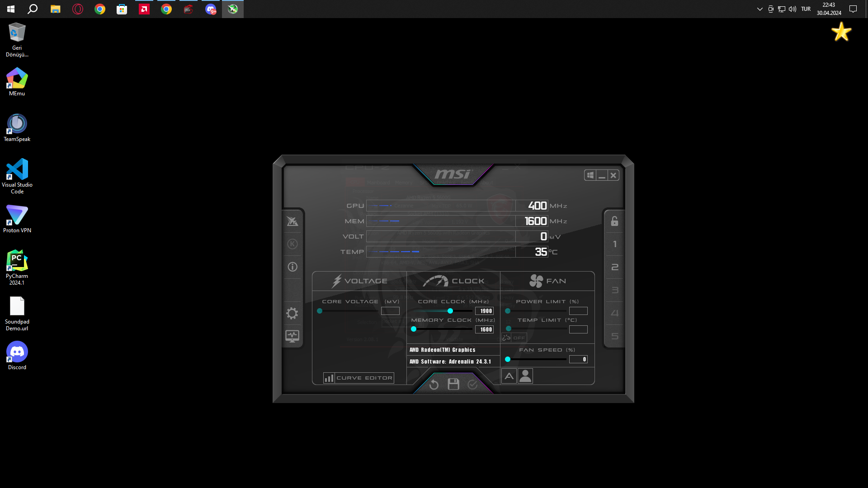868x488 pixels.
Task: Switch TUR keyboard language indicator
Action: point(806,9)
